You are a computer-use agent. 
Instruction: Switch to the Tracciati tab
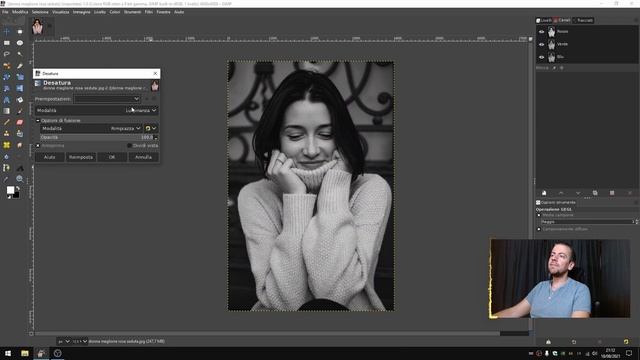(583, 20)
